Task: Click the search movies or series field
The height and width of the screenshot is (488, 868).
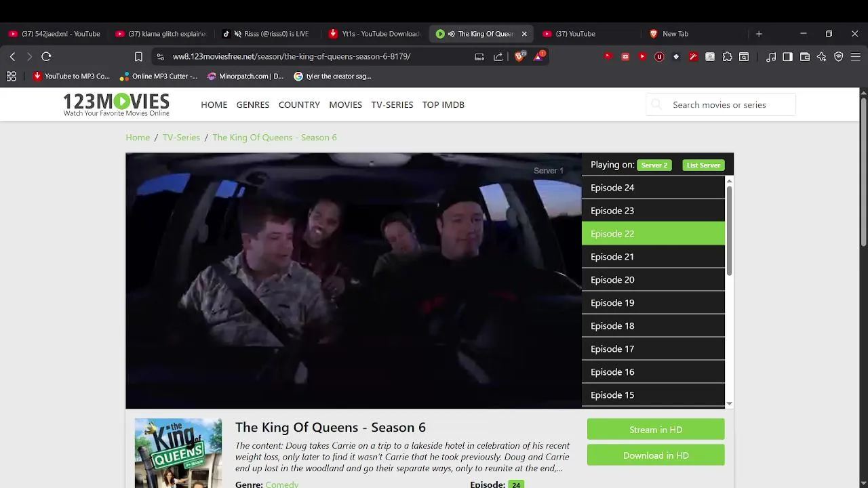Action: tap(721, 105)
